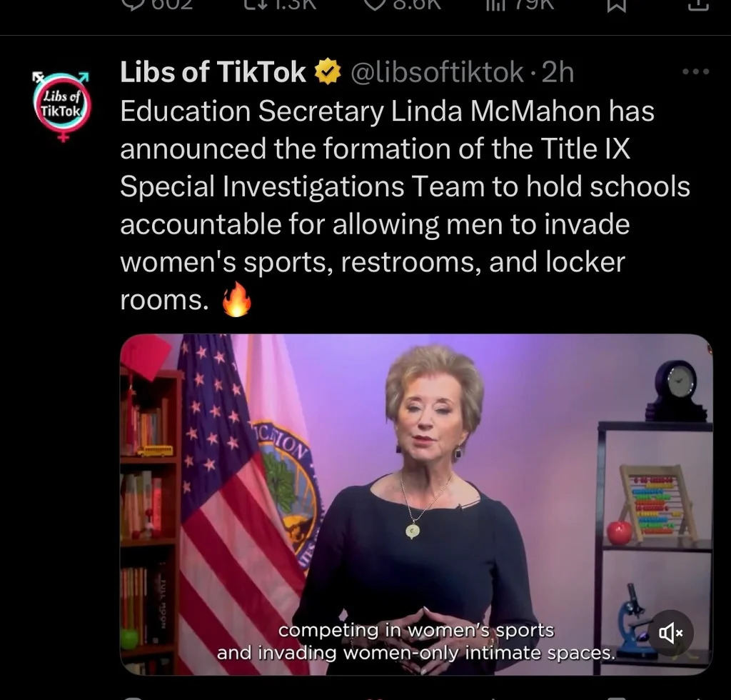
Task: Unmute the video with the speaker icon
Action: (x=671, y=633)
